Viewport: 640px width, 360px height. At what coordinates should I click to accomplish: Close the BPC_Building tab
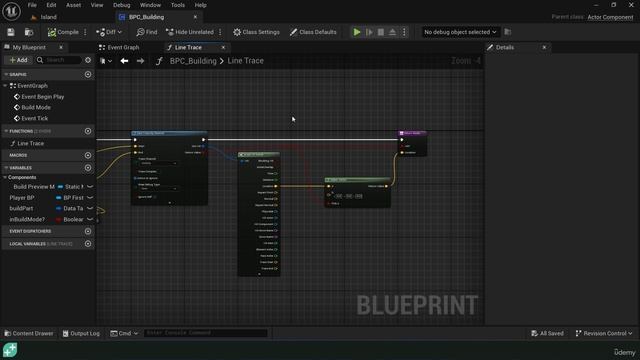pos(195,17)
